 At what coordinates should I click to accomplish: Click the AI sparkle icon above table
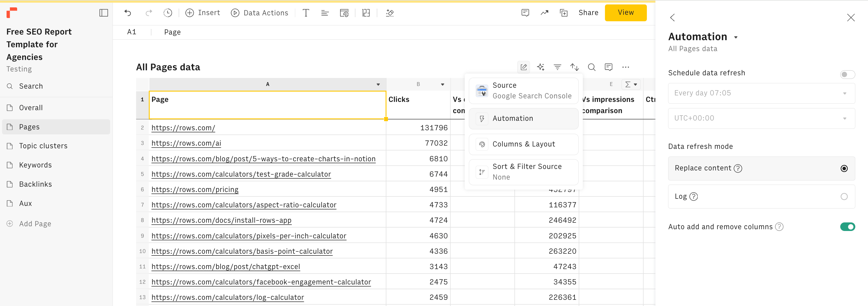[541, 67]
